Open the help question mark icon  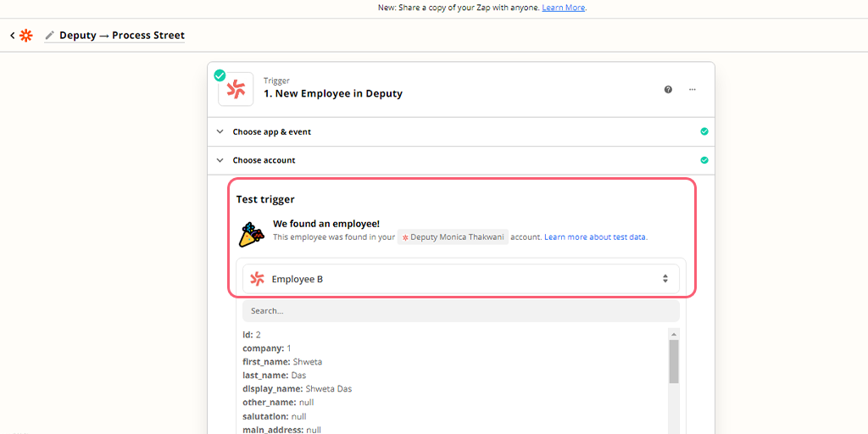point(668,89)
